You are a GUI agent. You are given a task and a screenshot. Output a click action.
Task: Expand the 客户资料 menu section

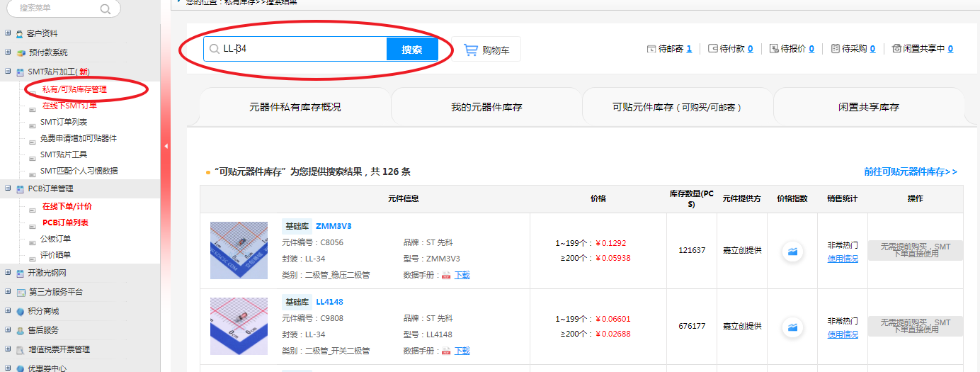pyautogui.click(x=8, y=33)
